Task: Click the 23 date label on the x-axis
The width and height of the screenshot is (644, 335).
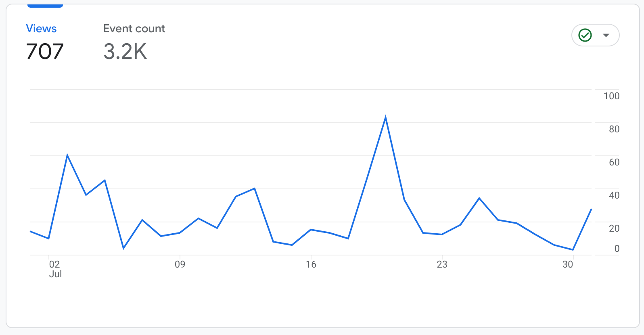Action: click(x=442, y=264)
